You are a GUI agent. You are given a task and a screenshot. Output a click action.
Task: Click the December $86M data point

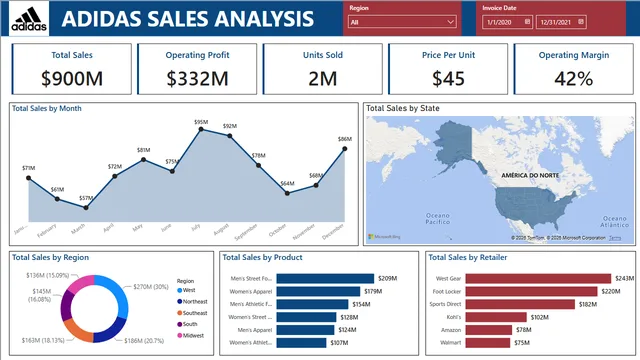coord(345,149)
